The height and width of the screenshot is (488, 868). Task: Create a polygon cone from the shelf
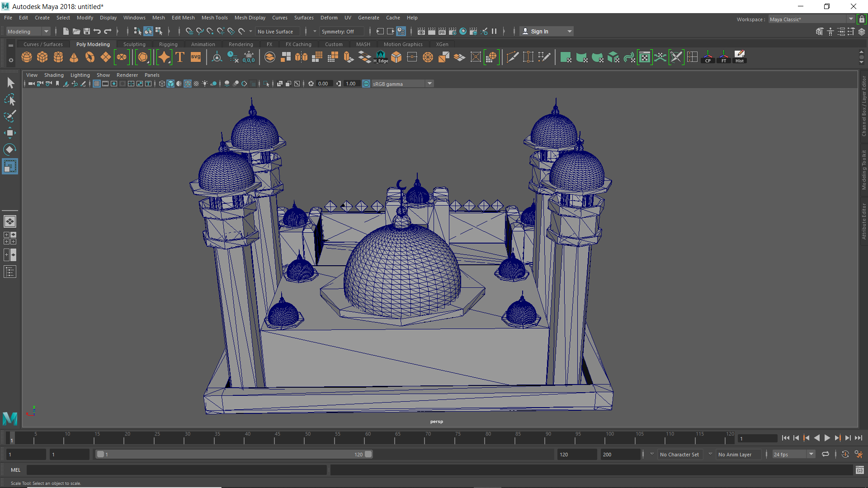[74, 57]
